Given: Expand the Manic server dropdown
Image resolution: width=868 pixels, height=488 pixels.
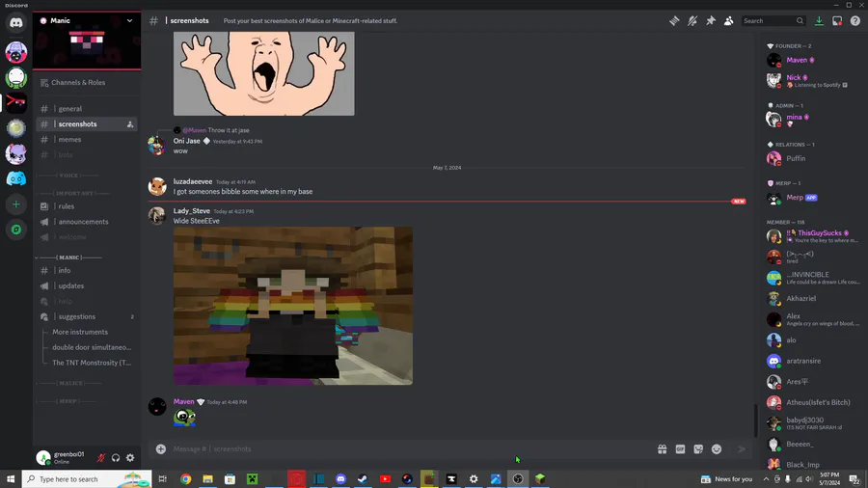Looking at the screenshot, I should click(129, 20).
